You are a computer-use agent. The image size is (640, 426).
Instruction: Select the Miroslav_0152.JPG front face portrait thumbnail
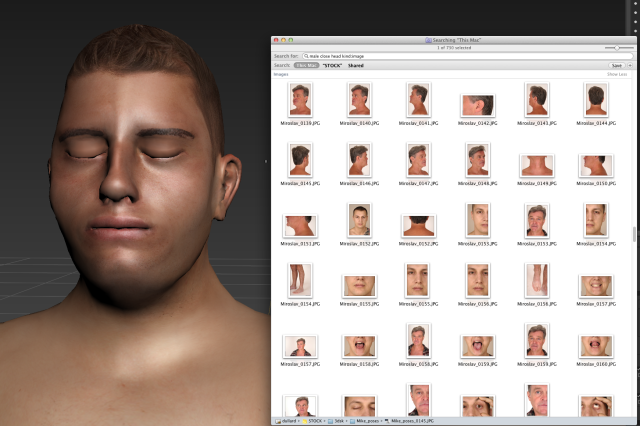pos(359,220)
